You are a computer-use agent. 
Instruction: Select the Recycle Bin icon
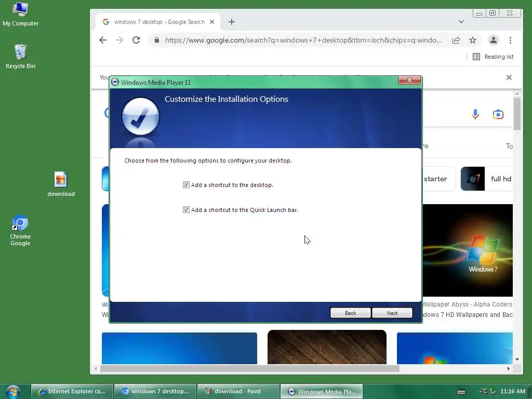pyautogui.click(x=20, y=57)
